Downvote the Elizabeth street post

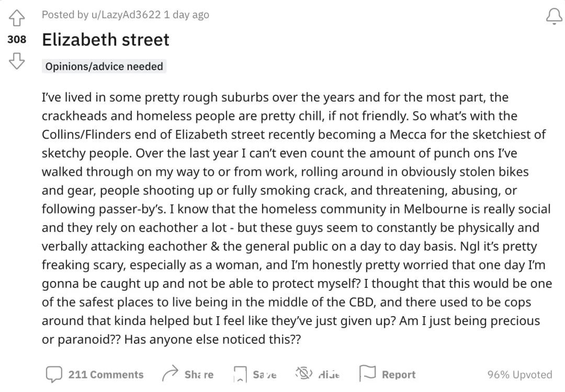[x=17, y=61]
